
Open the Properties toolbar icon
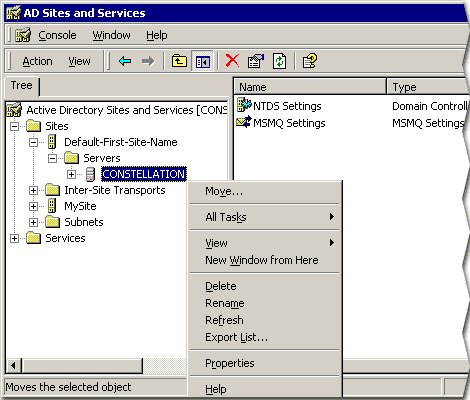256,61
